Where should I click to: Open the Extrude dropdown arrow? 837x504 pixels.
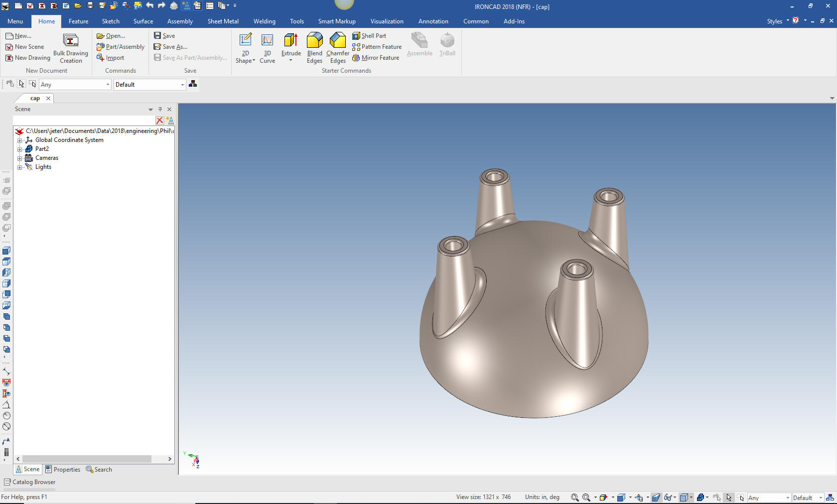click(x=291, y=60)
